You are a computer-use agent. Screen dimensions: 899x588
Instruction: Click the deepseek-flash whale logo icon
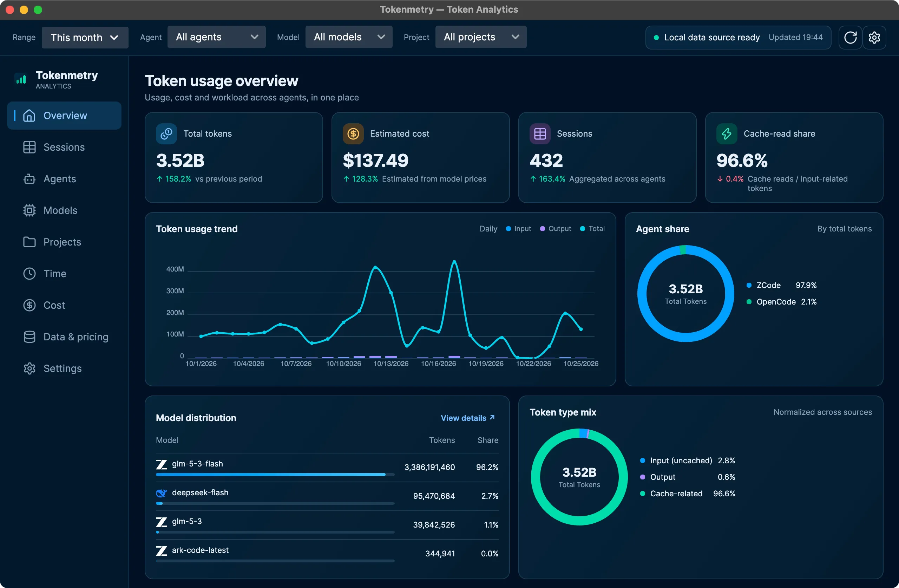coord(161,493)
